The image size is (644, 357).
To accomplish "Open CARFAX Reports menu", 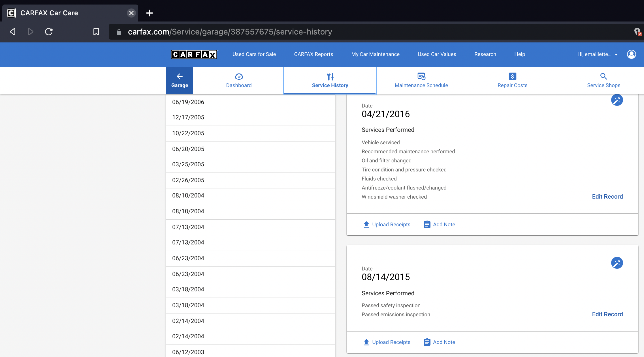I will [x=314, y=54].
